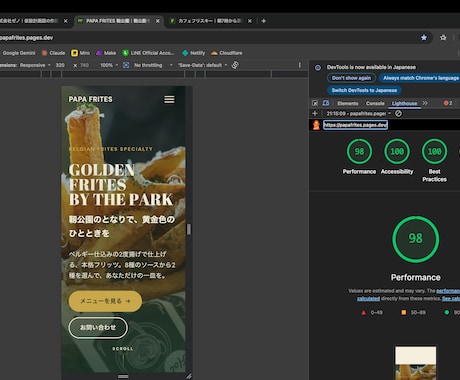Click the device pixel ratio icon in the device toolbar
Image resolution: width=460 pixels, height=380 pixels.
[126, 65]
